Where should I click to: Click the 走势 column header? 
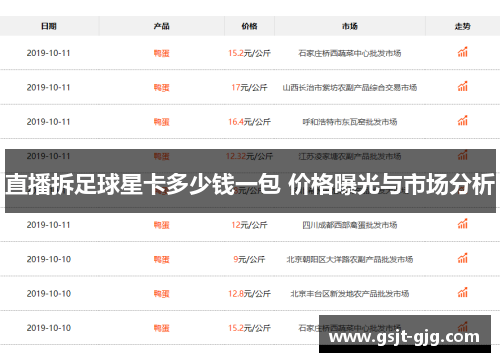point(463,26)
